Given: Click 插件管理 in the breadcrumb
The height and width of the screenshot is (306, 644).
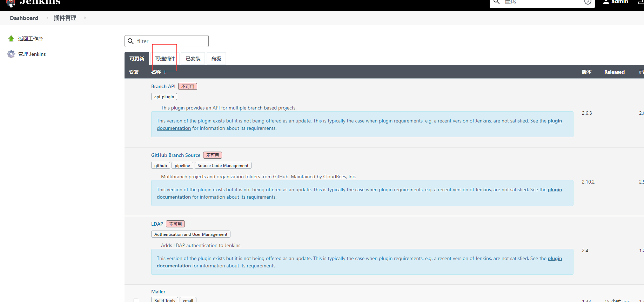Looking at the screenshot, I should coord(65,18).
